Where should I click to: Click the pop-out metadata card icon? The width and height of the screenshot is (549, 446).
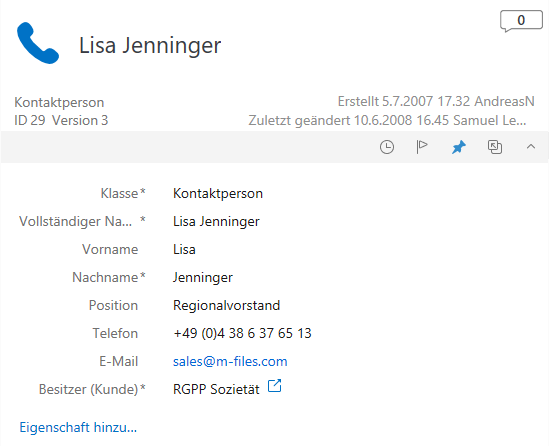(x=495, y=147)
